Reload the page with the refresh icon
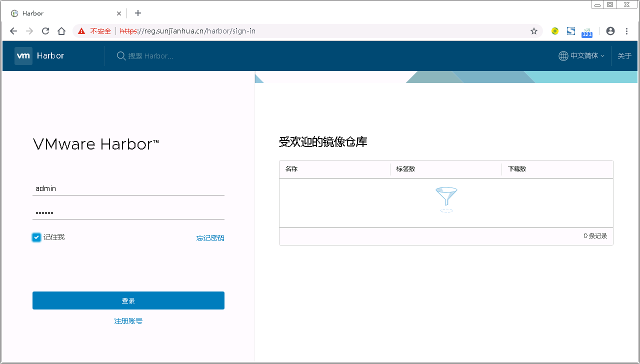The width and height of the screenshot is (640, 364). [x=45, y=31]
